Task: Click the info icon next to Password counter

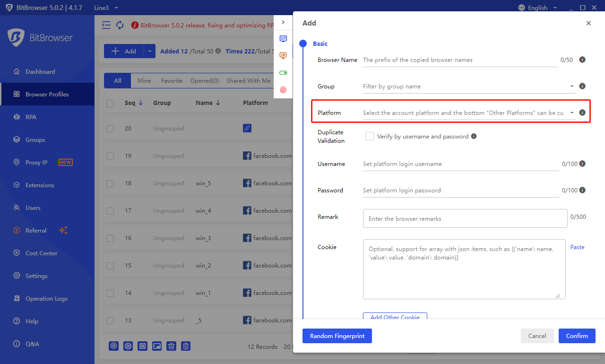Action: (582, 191)
